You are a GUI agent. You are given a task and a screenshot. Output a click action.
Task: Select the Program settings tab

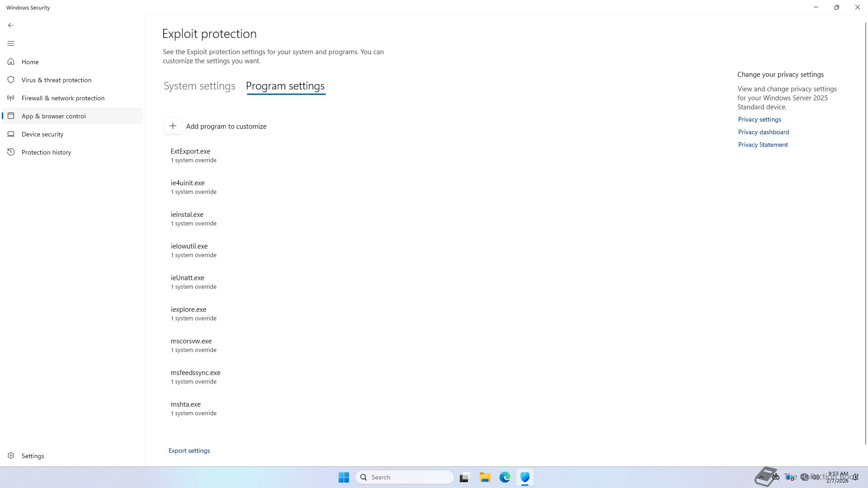pos(285,86)
